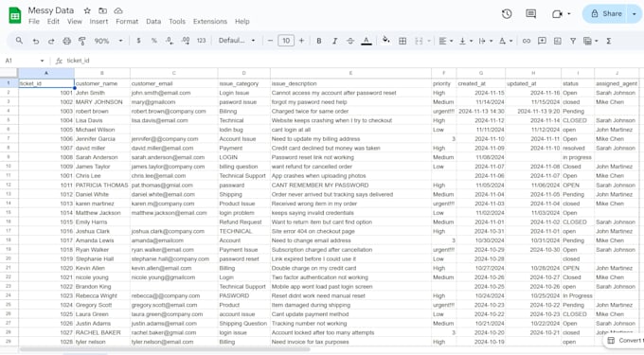This screenshot has height=355, width=644.
Task: Decrease decimal places
Action: click(170, 41)
